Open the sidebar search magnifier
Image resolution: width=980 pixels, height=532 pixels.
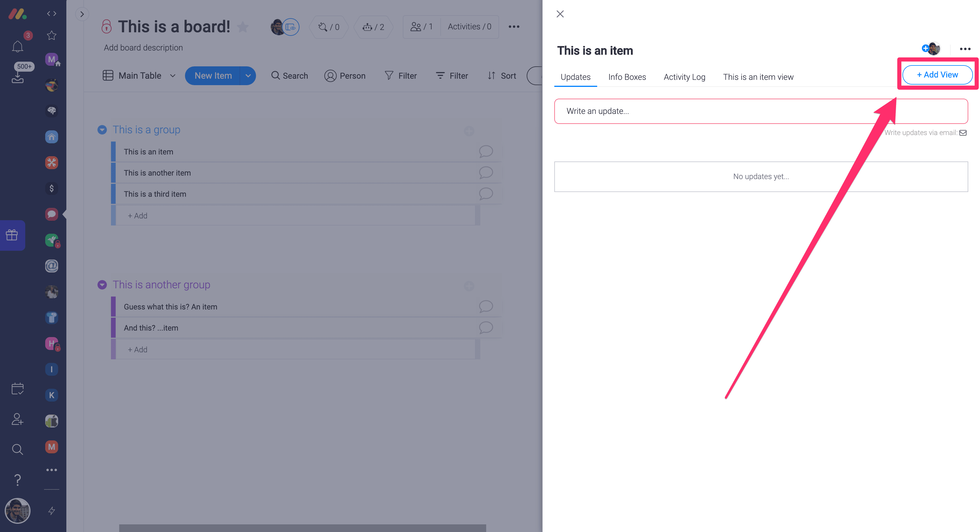(x=18, y=449)
